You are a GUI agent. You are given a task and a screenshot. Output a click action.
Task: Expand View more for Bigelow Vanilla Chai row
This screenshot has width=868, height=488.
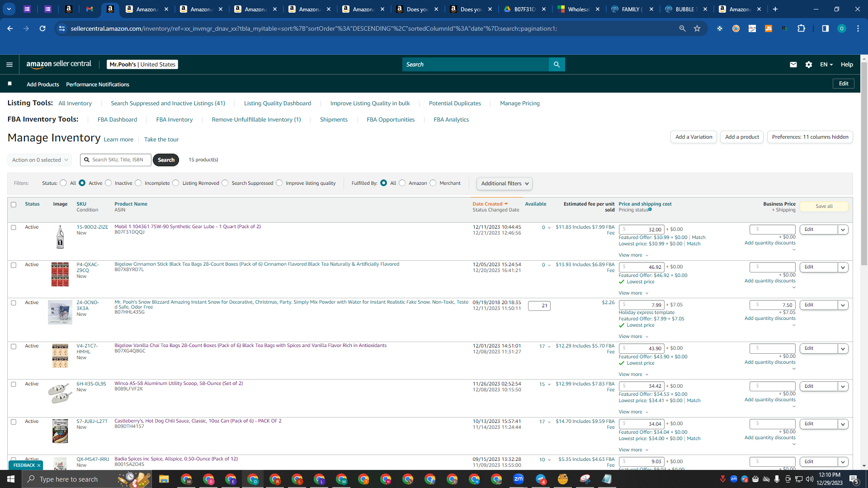(x=633, y=375)
